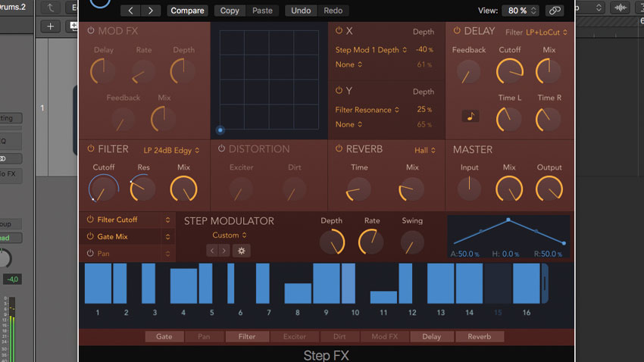Click step 8 bar in sequencer

point(298,293)
